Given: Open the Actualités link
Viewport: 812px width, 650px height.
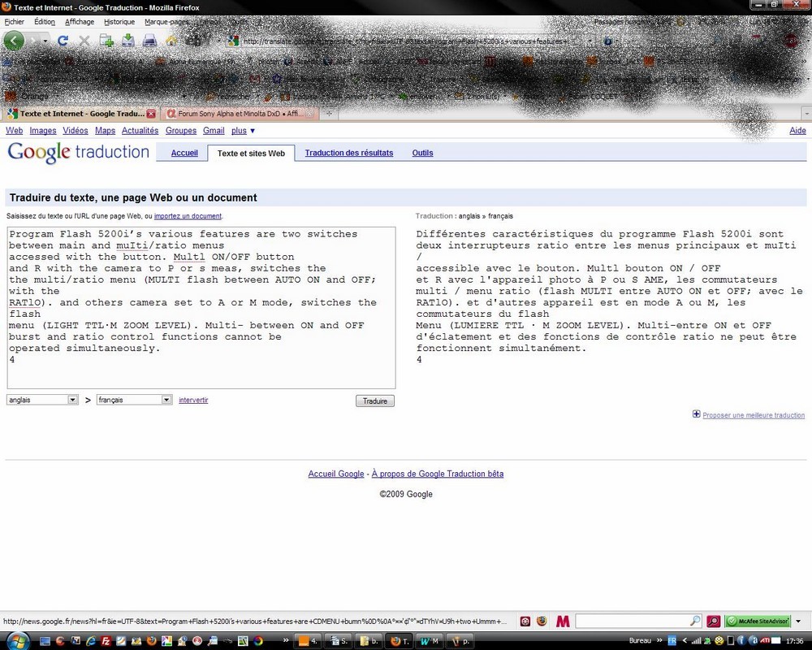Looking at the screenshot, I should [140, 131].
